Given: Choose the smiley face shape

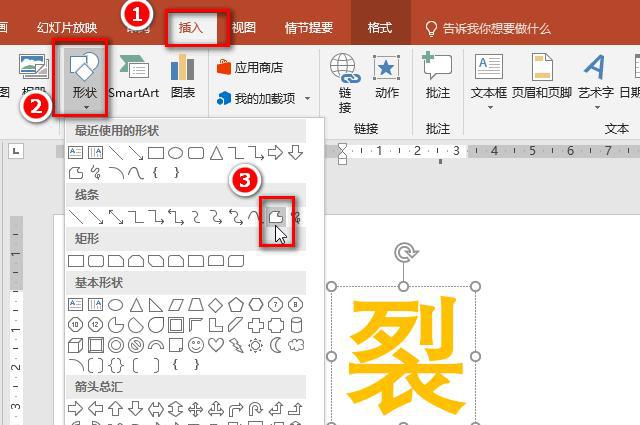Looking at the screenshot, I should click(196, 345).
